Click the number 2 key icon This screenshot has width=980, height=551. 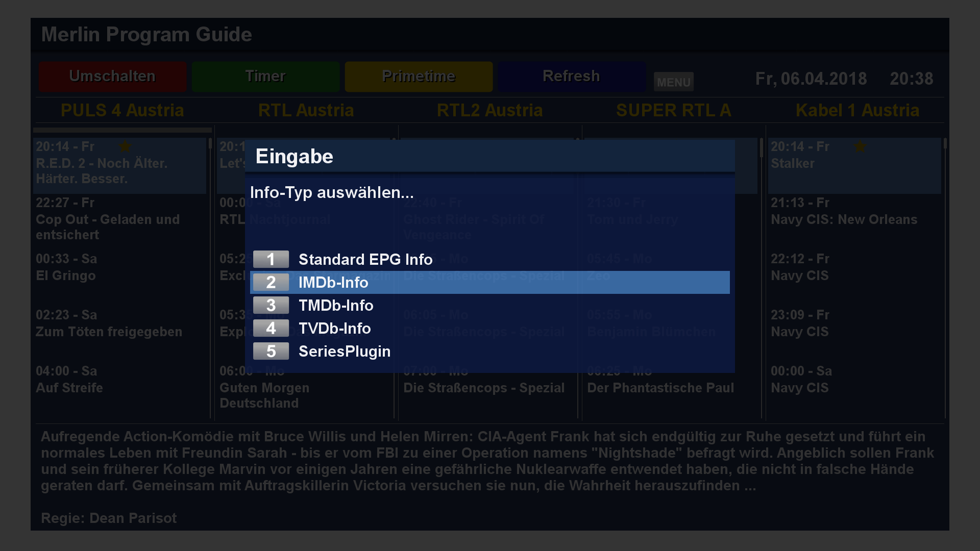[271, 282]
